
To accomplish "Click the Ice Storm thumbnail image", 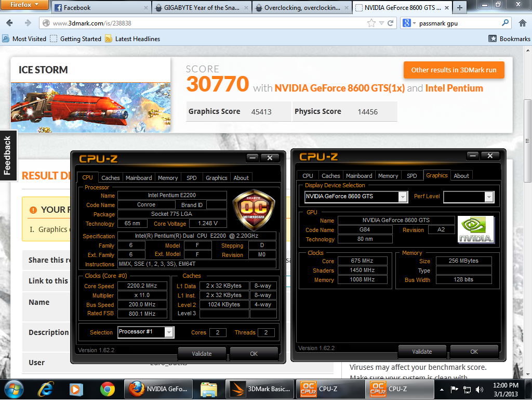I will (x=90, y=107).
